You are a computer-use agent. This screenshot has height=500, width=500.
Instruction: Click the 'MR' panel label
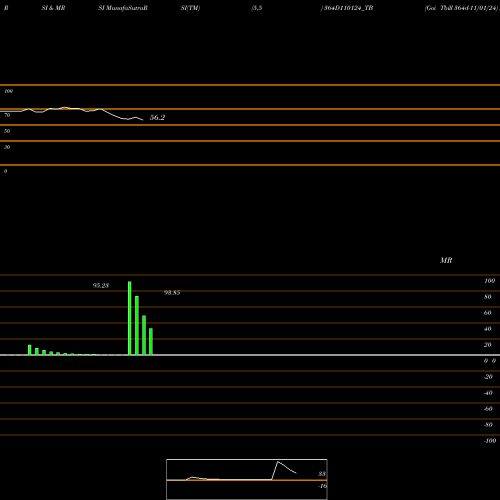pyautogui.click(x=446, y=260)
